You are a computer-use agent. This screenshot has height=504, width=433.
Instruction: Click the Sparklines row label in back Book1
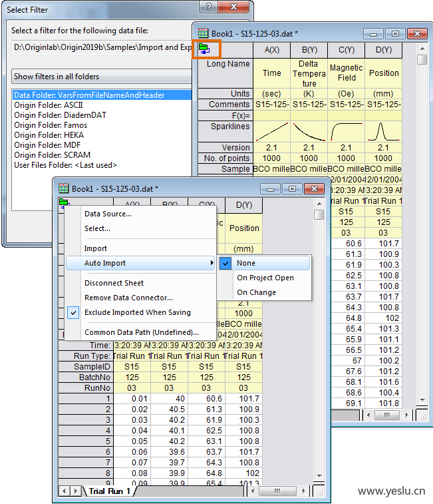coord(225,131)
